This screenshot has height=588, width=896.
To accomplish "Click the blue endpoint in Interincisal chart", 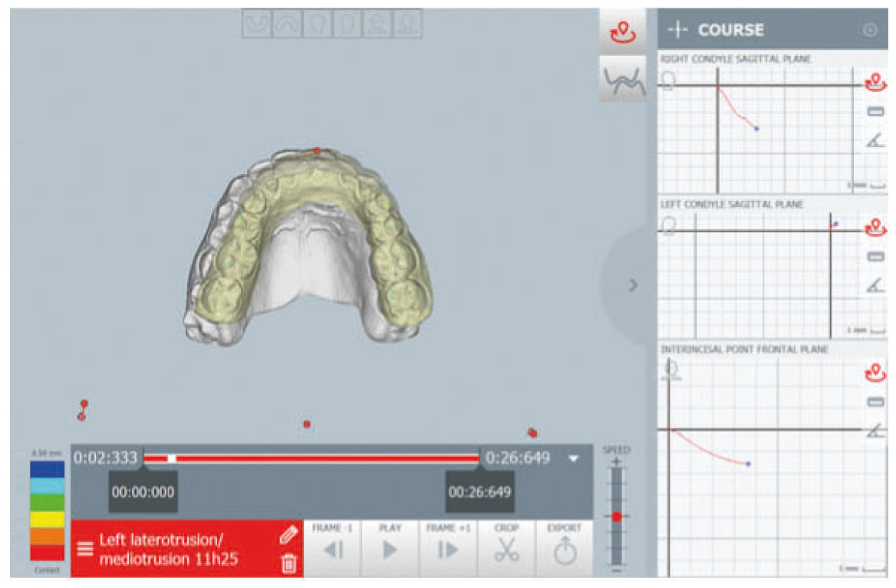I will tap(748, 464).
